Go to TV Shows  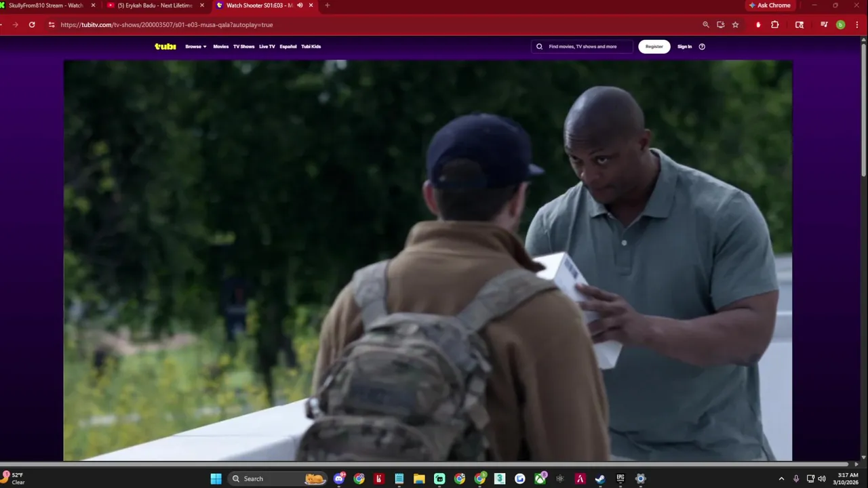click(x=244, y=47)
